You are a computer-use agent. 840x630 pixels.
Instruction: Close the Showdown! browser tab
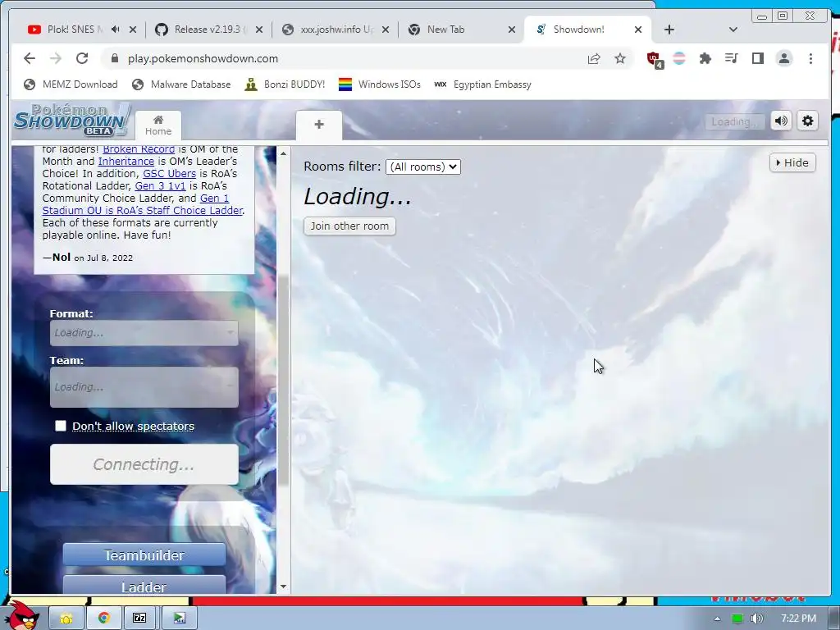click(x=638, y=30)
